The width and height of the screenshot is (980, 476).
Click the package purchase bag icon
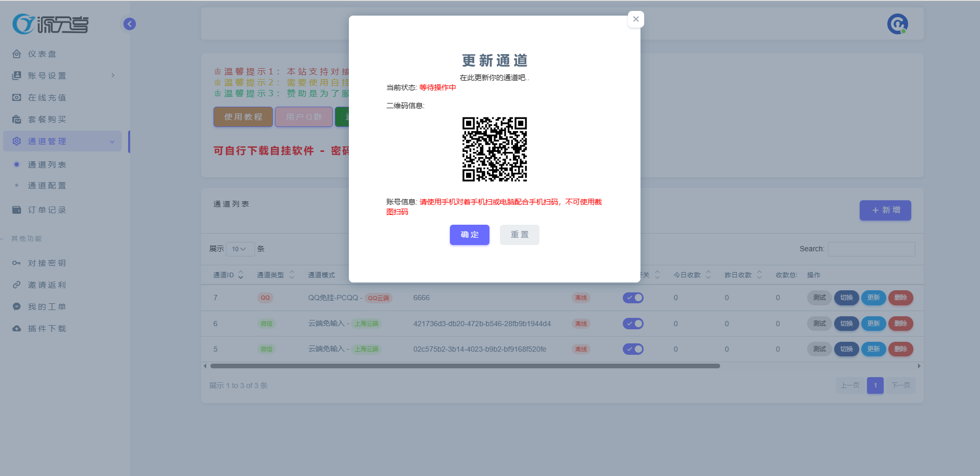[17, 120]
